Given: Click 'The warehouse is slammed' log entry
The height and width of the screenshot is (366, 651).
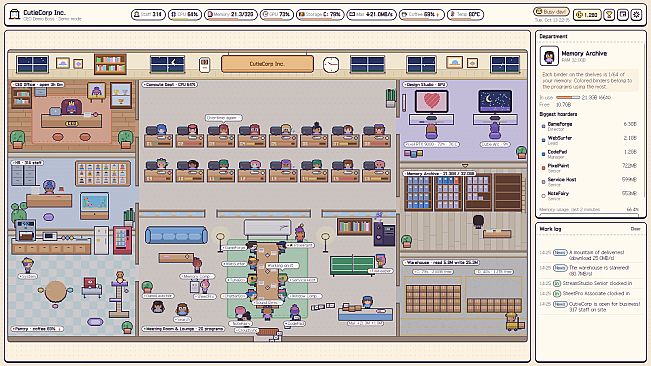Looking at the screenshot, I should (590, 271).
